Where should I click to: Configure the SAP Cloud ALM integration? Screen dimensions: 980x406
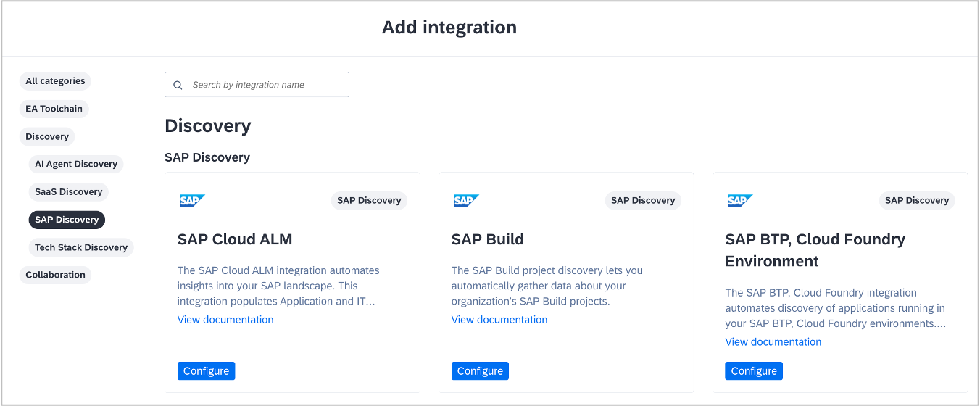coord(206,371)
